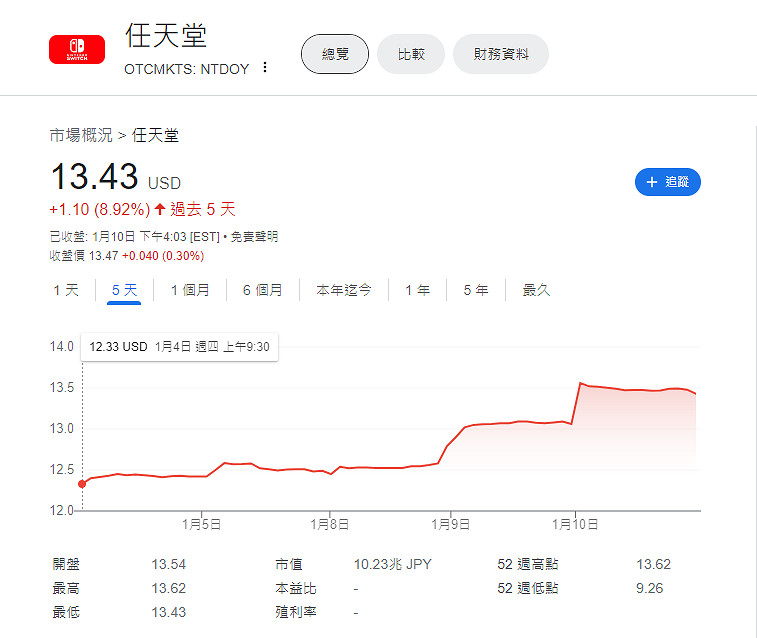The image size is (757, 638).
Task: Click the 本益比 label
Action: (295, 588)
